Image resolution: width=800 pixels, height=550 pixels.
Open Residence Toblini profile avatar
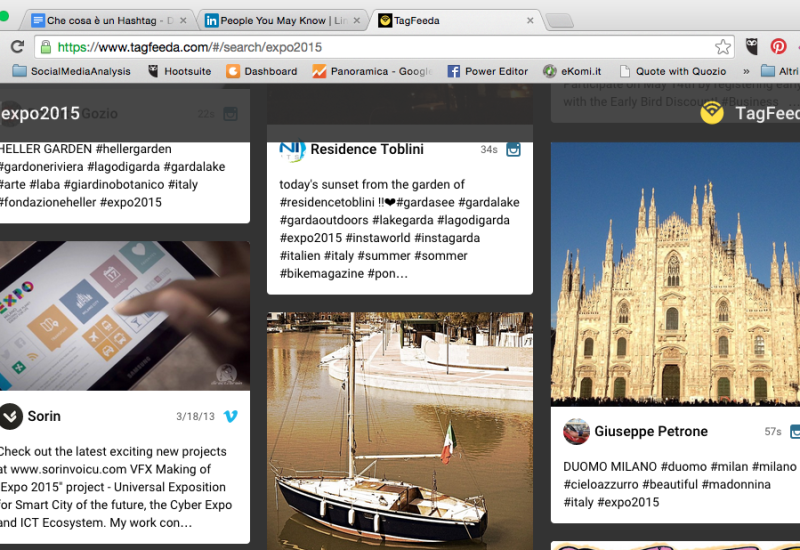click(292, 150)
